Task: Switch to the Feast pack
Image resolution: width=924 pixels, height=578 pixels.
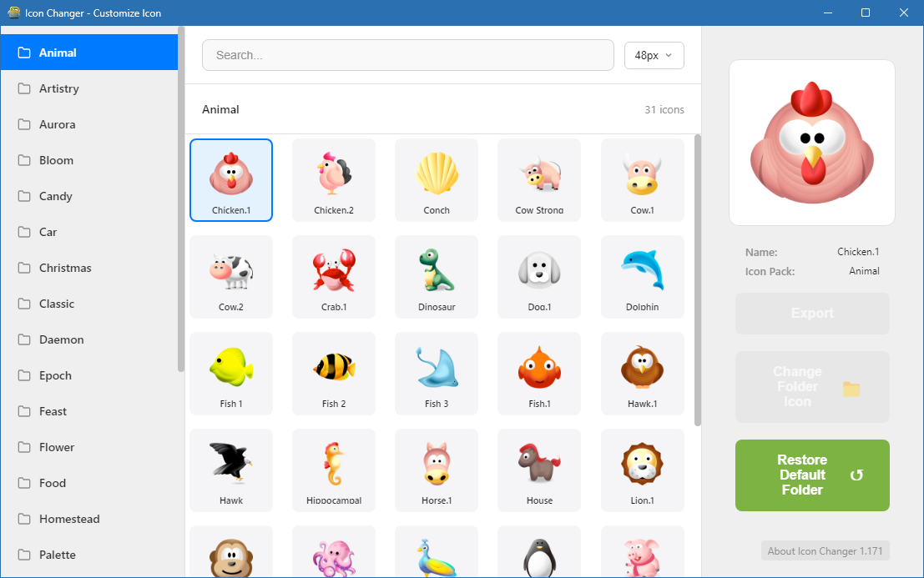Action: coord(89,411)
